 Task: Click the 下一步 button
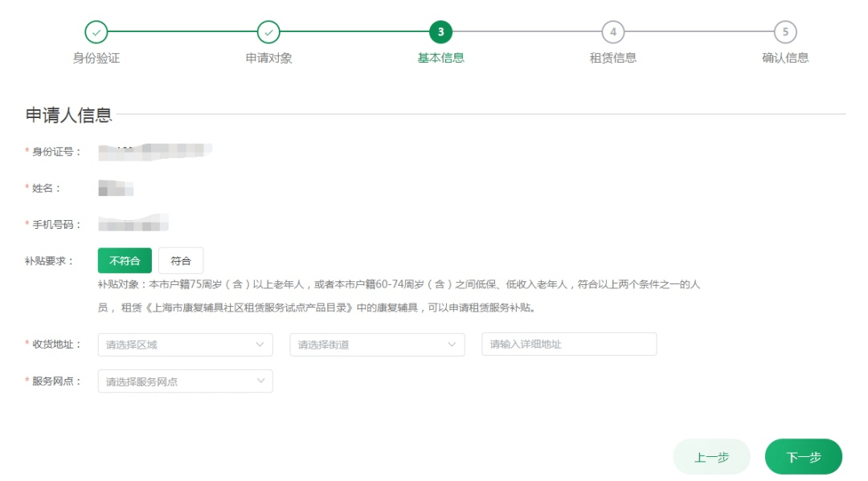(803, 456)
